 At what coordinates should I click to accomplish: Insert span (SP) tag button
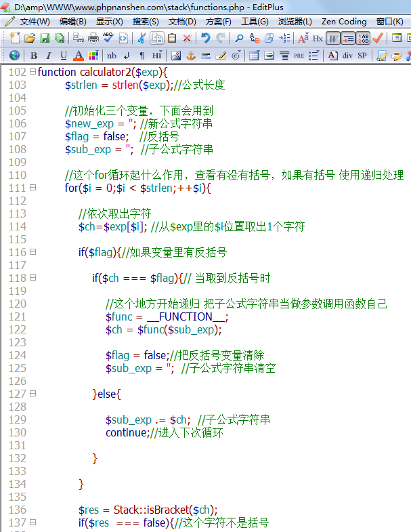362,56
